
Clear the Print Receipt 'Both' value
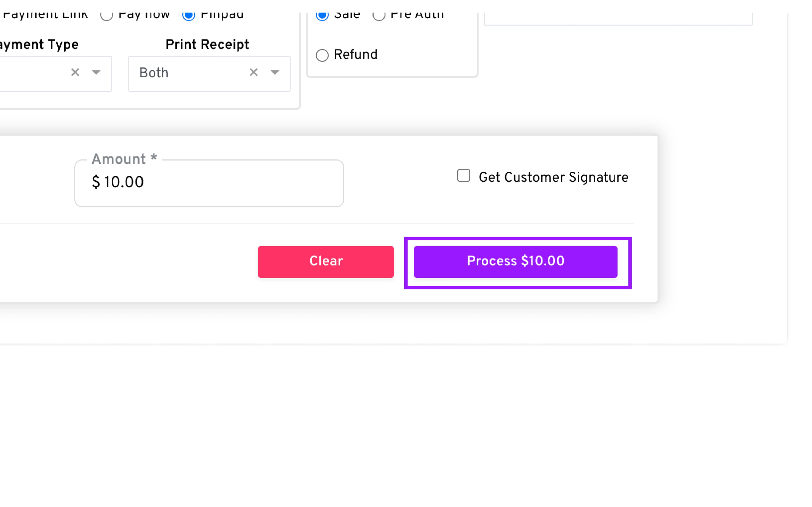click(x=254, y=72)
